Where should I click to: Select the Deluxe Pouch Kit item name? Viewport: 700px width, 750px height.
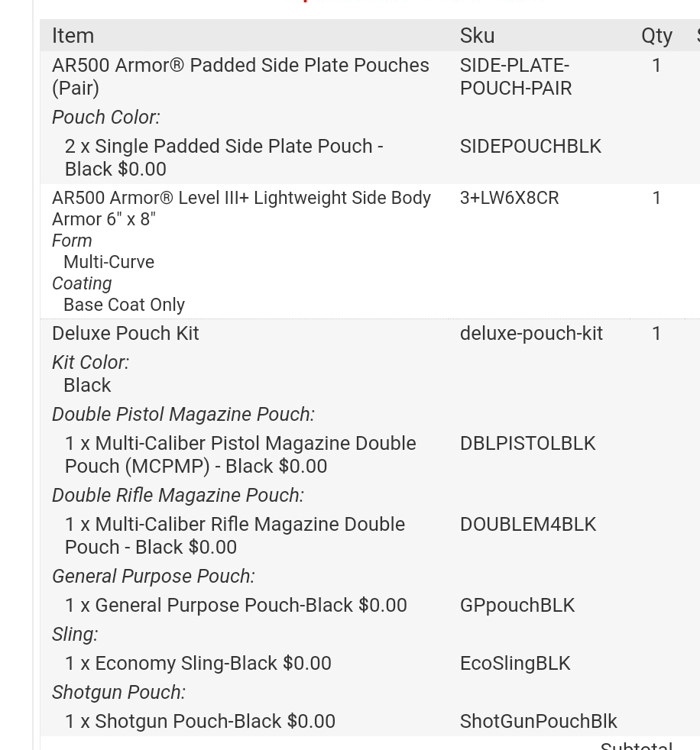click(125, 334)
